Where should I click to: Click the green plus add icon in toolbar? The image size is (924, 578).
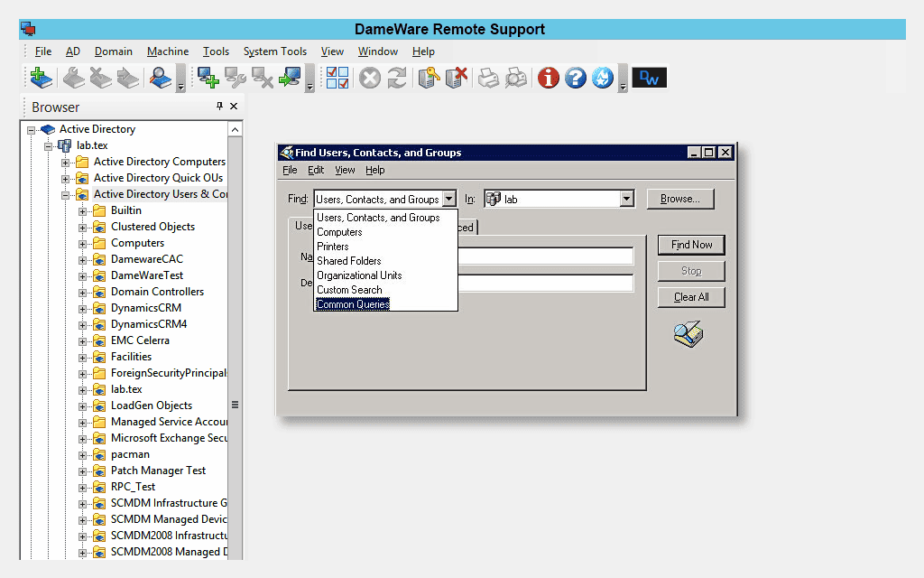pyautogui.click(x=39, y=79)
